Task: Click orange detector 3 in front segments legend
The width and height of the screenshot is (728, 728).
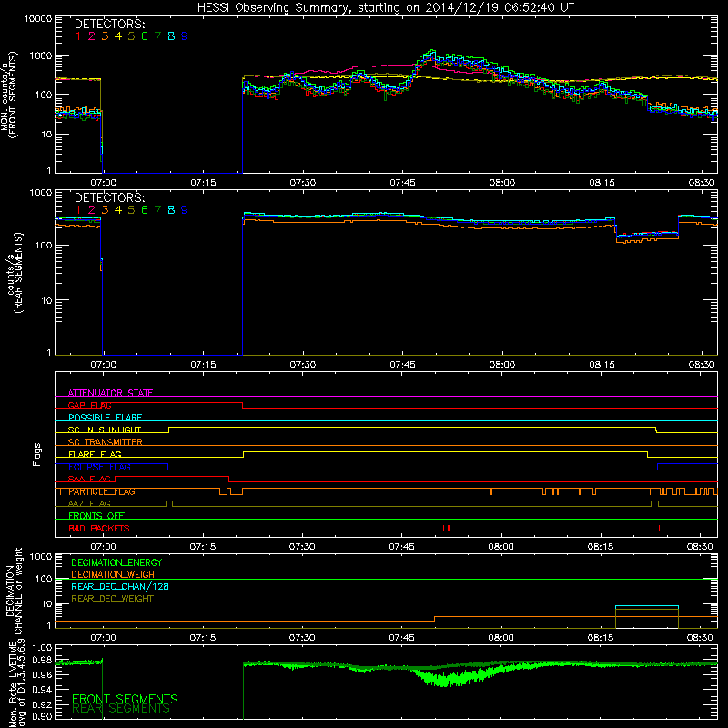Action: tap(105, 36)
